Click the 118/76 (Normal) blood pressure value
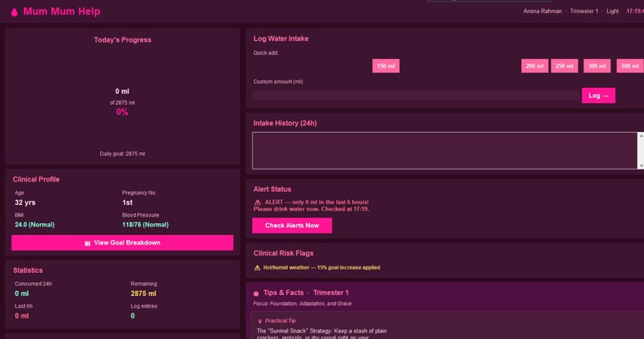This screenshot has width=644, height=339. click(145, 225)
